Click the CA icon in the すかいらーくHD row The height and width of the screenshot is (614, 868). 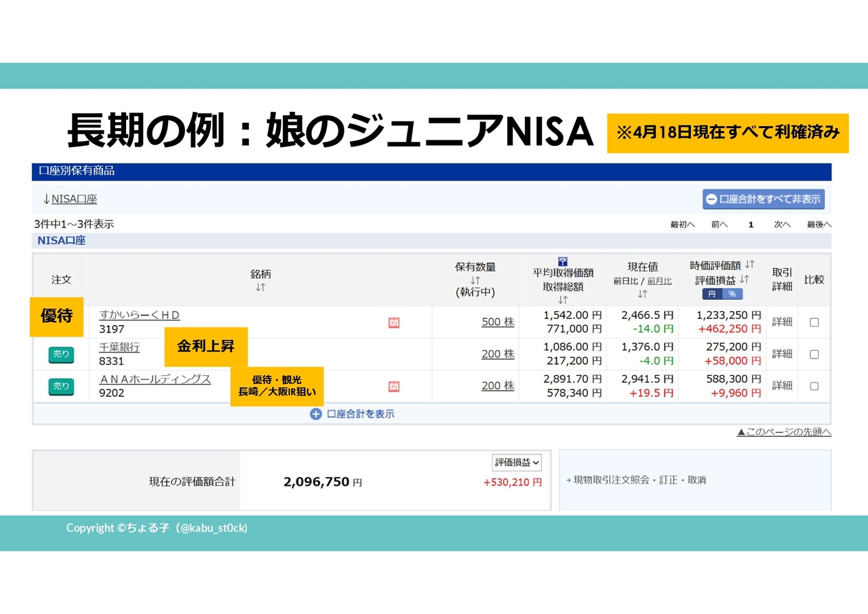[394, 323]
